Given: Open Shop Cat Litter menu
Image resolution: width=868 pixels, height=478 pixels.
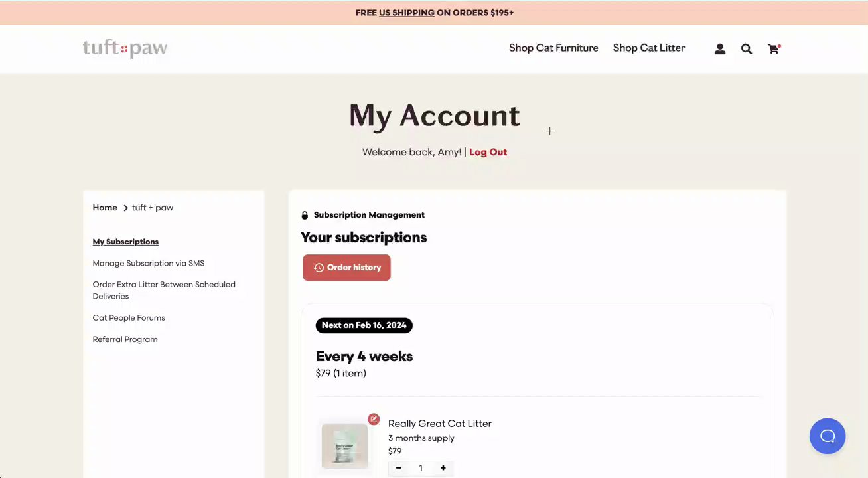Looking at the screenshot, I should coord(648,48).
